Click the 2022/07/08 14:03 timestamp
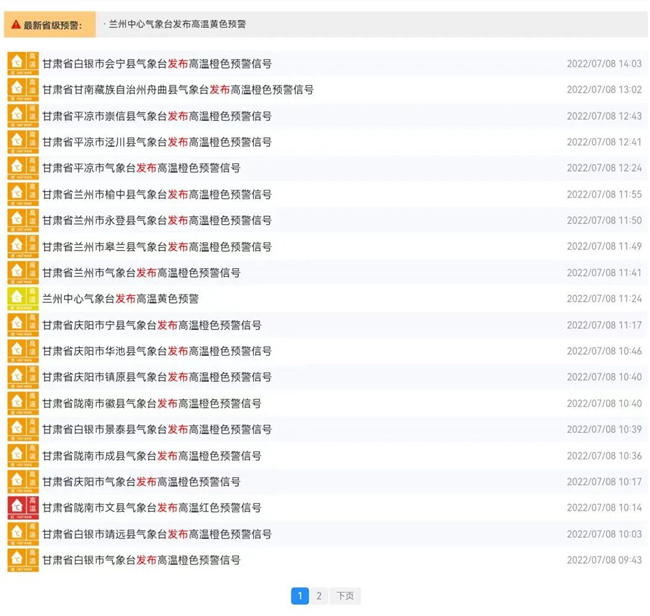 [x=604, y=64]
